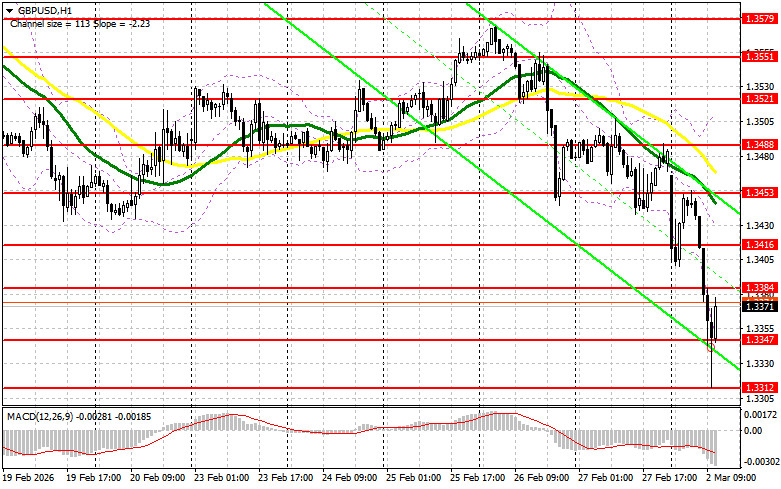Click the 1.3347 support level label
This screenshot has height=489, width=781.
759,339
